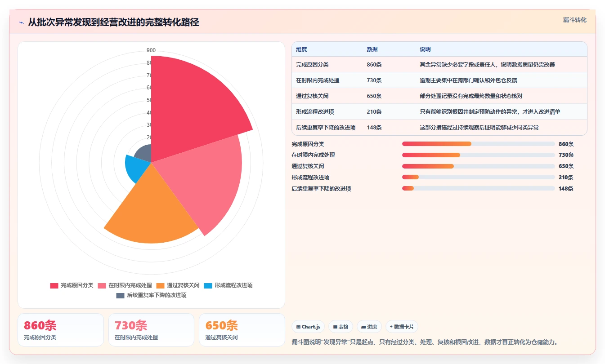Click the description starting with 只有能够识别根因
Image resolution: width=605 pixels, height=364 pixels.
490,112
